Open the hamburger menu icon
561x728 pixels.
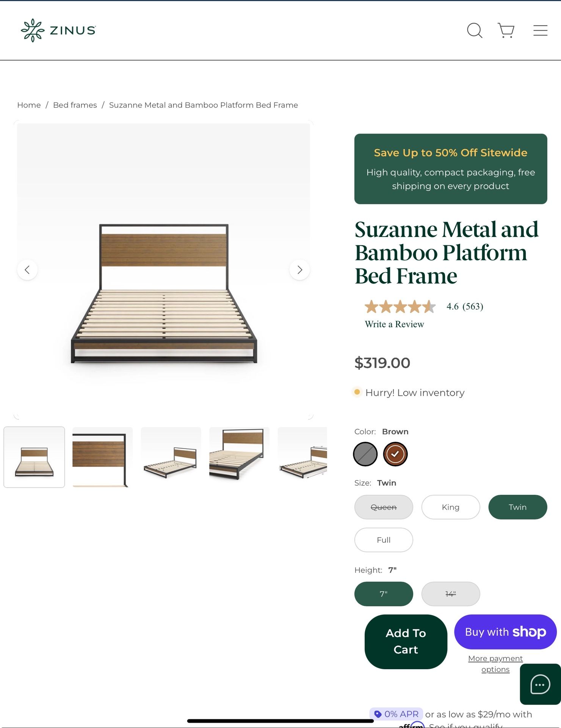tap(540, 30)
